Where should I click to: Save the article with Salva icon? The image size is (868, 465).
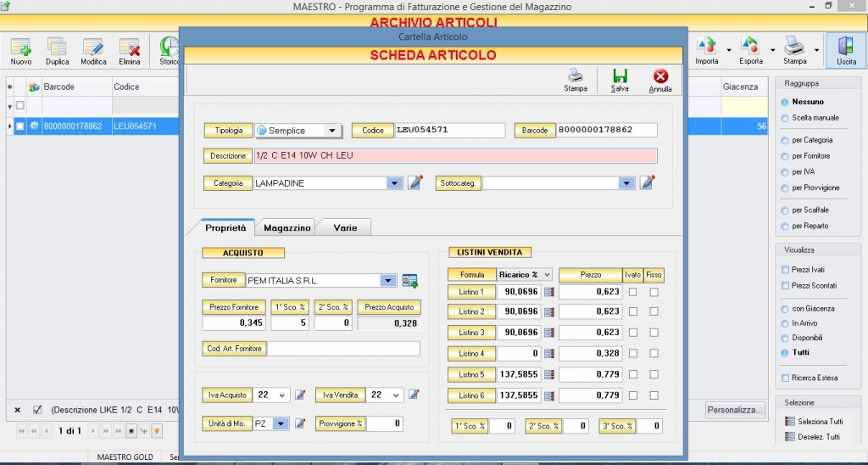620,81
